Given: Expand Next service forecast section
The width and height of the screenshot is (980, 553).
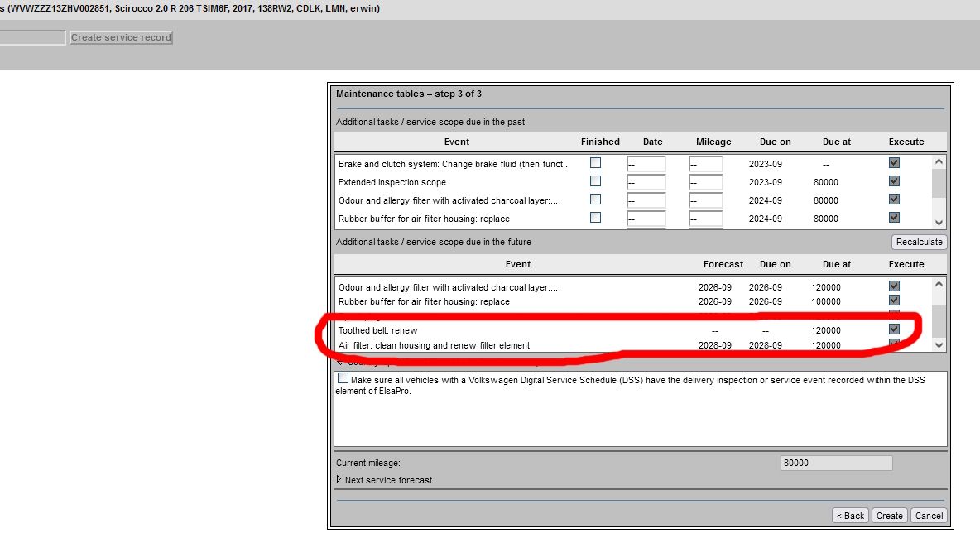Looking at the screenshot, I should click(339, 479).
